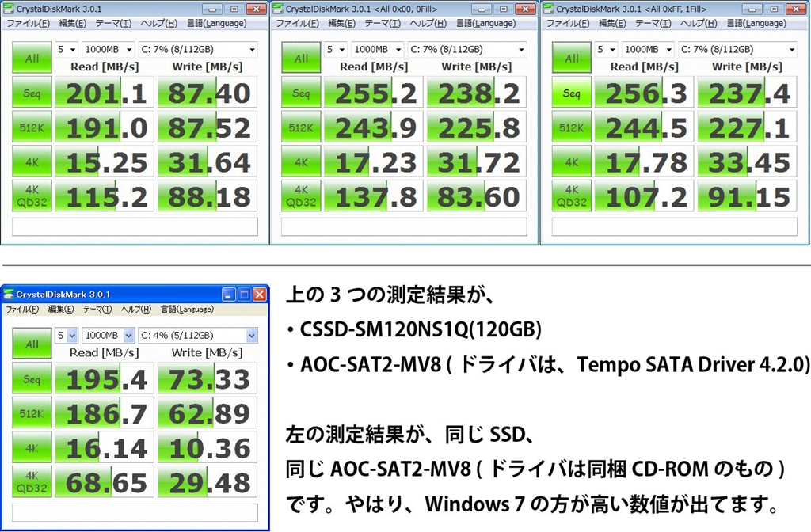Open 1000MB size dropdown in bottom window
The height and width of the screenshot is (532, 811).
pyautogui.click(x=108, y=336)
